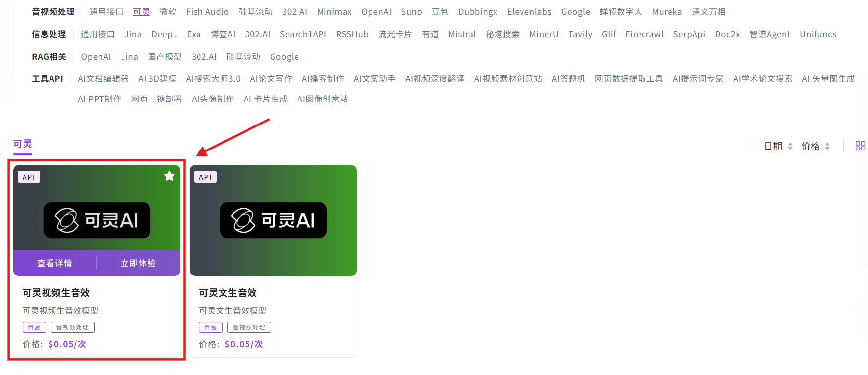Viewport: 868px width, 375px height.
Task: Select Search1API filter
Action: 303,34
